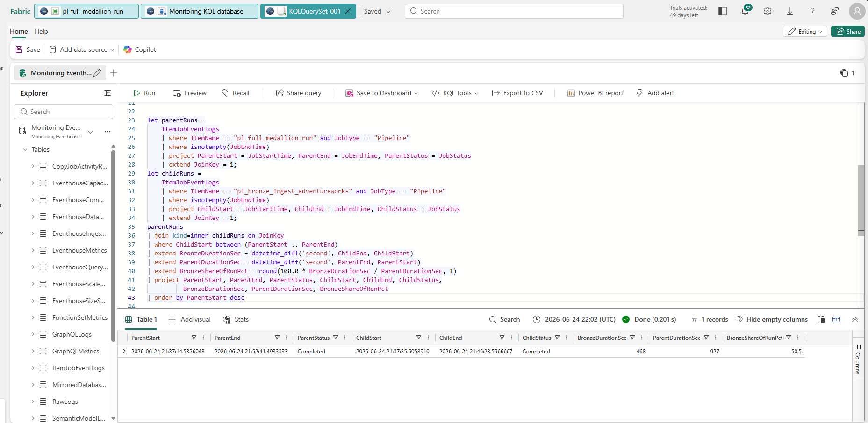Click the Fabric home logo

point(20,11)
